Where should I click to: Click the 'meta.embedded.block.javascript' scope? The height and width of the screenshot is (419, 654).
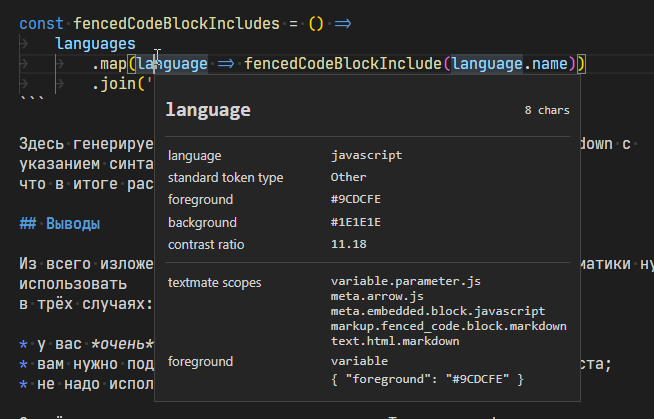click(x=438, y=311)
